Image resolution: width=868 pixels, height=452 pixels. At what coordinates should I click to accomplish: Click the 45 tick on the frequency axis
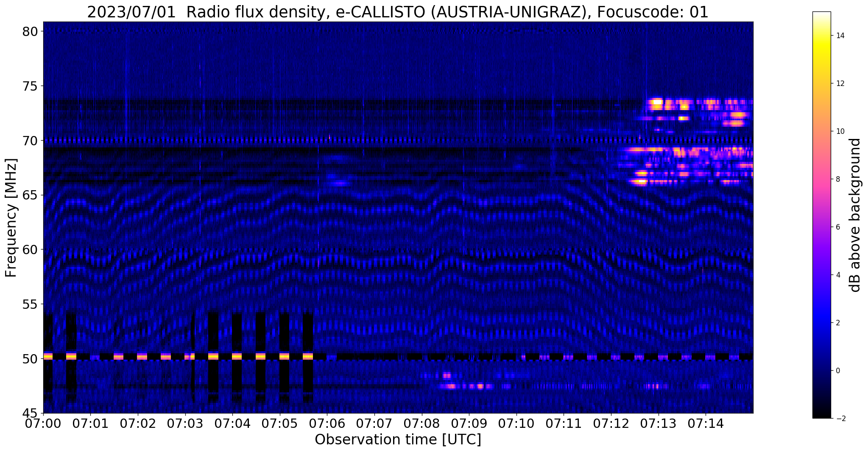(31, 413)
